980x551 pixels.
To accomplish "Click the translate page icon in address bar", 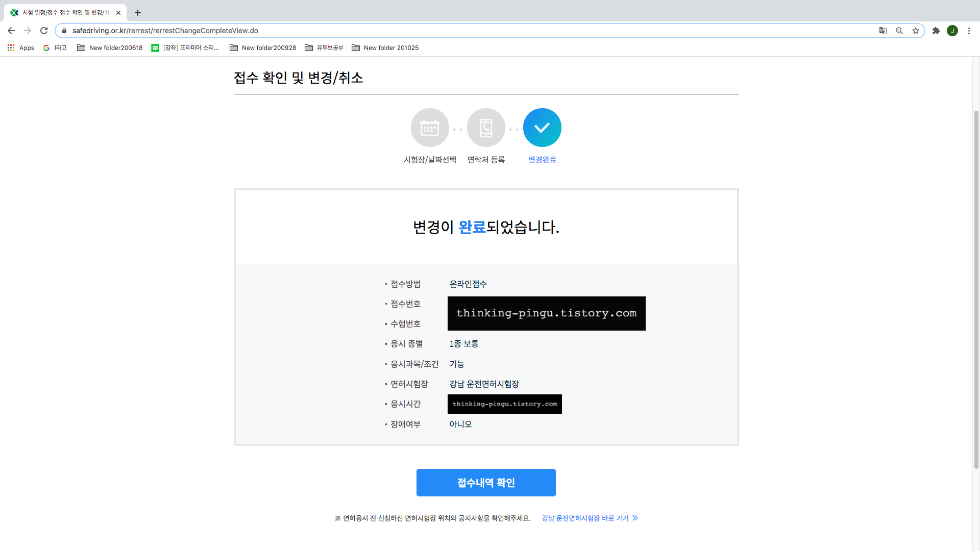I will pos(883,31).
